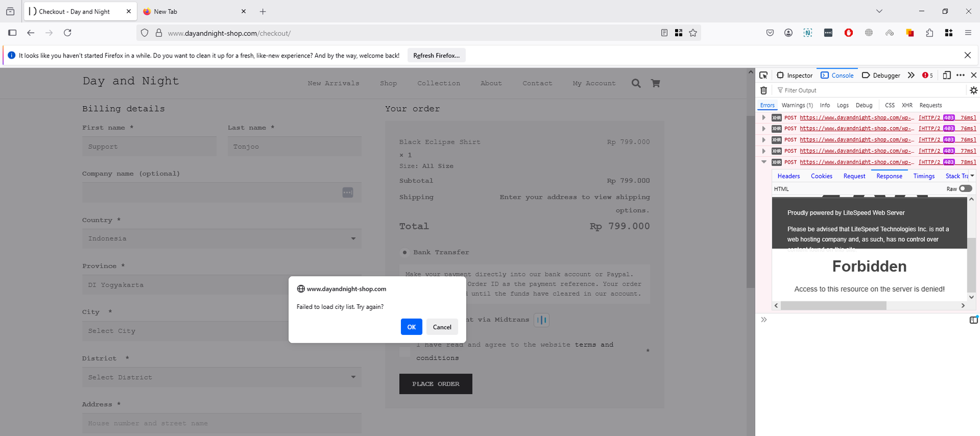The image size is (980, 436).
Task: Collapse the expanded 78ms POST request
Action: (764, 162)
